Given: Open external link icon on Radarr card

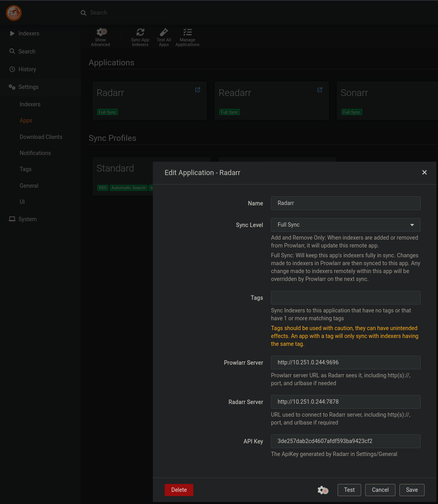Looking at the screenshot, I should pyautogui.click(x=198, y=90).
